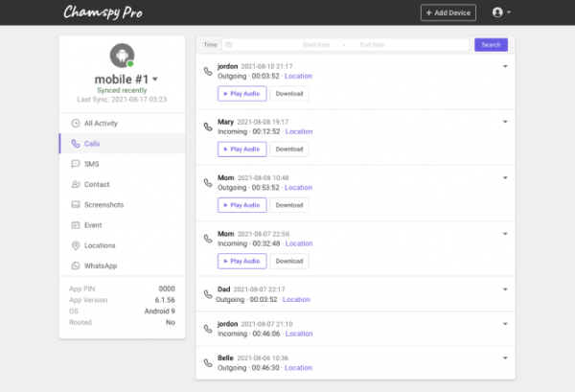Open the mobile #1 device dropdown
This screenshot has height=392, width=575.
point(155,80)
